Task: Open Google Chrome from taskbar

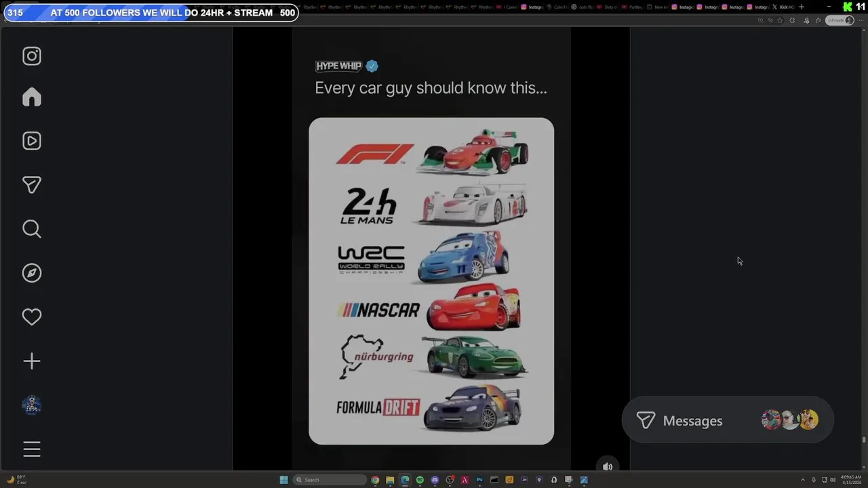Action: [x=375, y=480]
